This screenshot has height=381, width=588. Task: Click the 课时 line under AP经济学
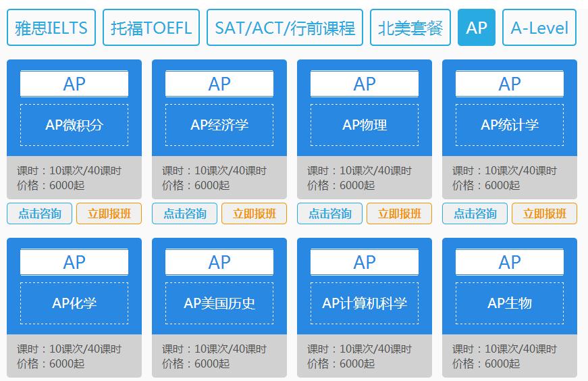tap(215, 171)
